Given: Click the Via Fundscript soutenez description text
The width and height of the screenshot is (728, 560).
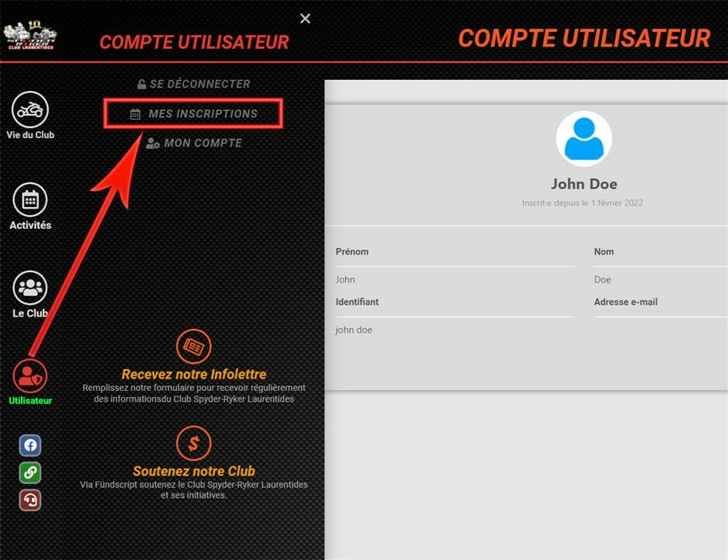Looking at the screenshot, I should tap(193, 490).
